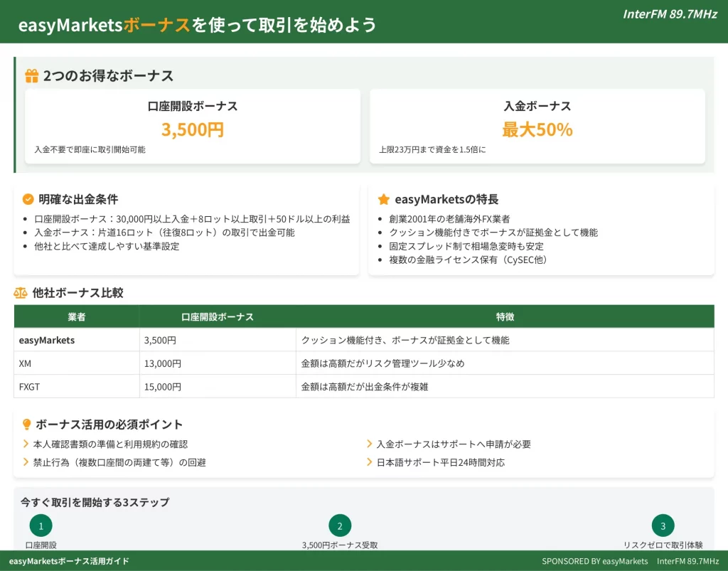Click SPONSORED BY easyMarkets in footer
The image size is (728, 571).
coord(595,561)
